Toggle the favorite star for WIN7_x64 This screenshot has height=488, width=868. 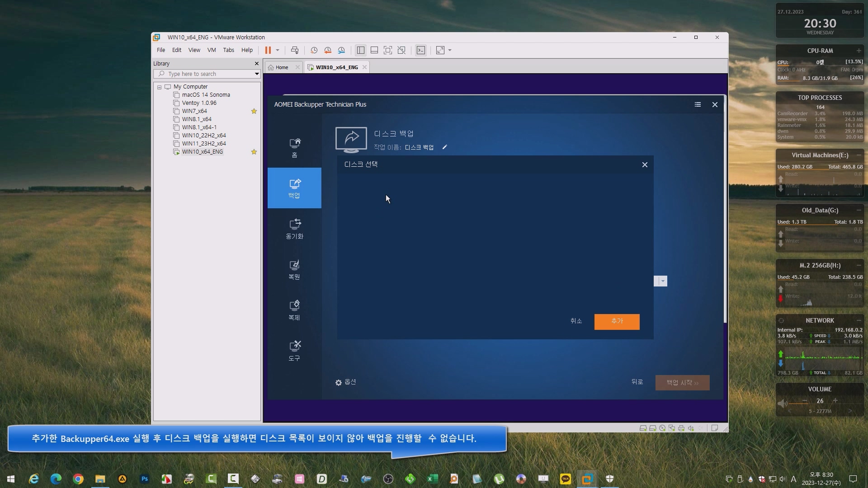(254, 111)
